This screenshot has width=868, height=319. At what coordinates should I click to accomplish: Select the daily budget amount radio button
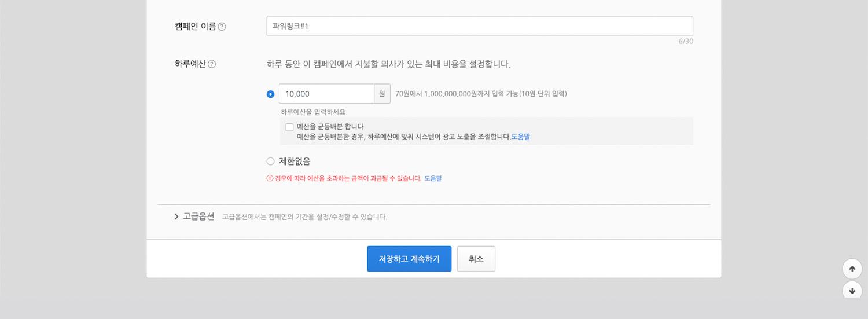tap(270, 94)
